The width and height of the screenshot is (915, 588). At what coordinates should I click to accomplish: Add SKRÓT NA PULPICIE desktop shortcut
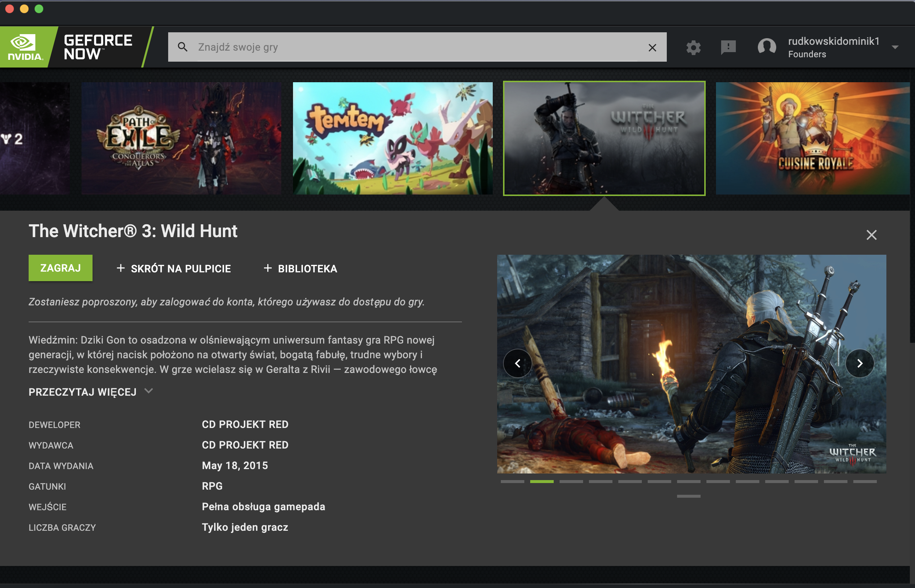point(174,268)
